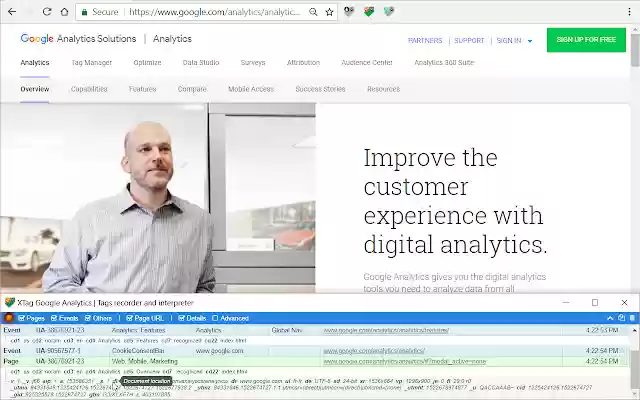Enable the Advanced checkbox in XTag
The width and height of the screenshot is (640, 400).
click(215, 318)
